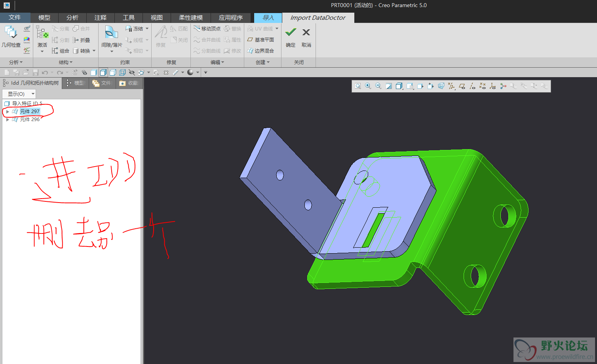Open the 文件夹 browser panel tab

(x=102, y=83)
